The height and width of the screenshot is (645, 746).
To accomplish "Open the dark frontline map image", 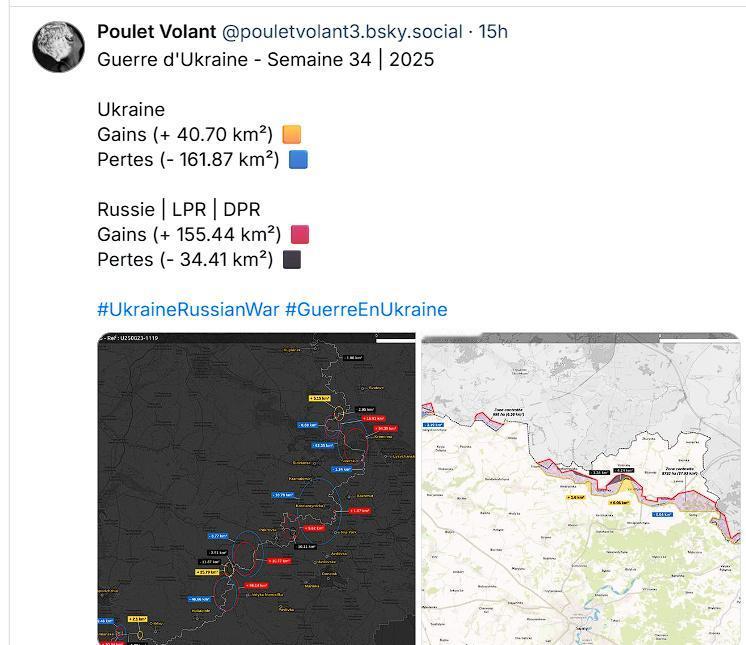I will tap(256, 489).
